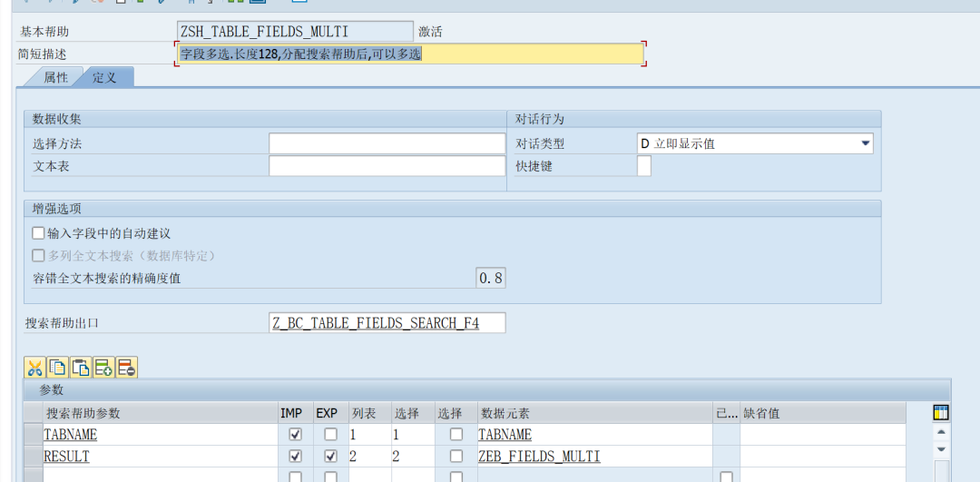Open the RESULT search help parameter link
Viewport: 980px width, 482px height.
(66, 457)
